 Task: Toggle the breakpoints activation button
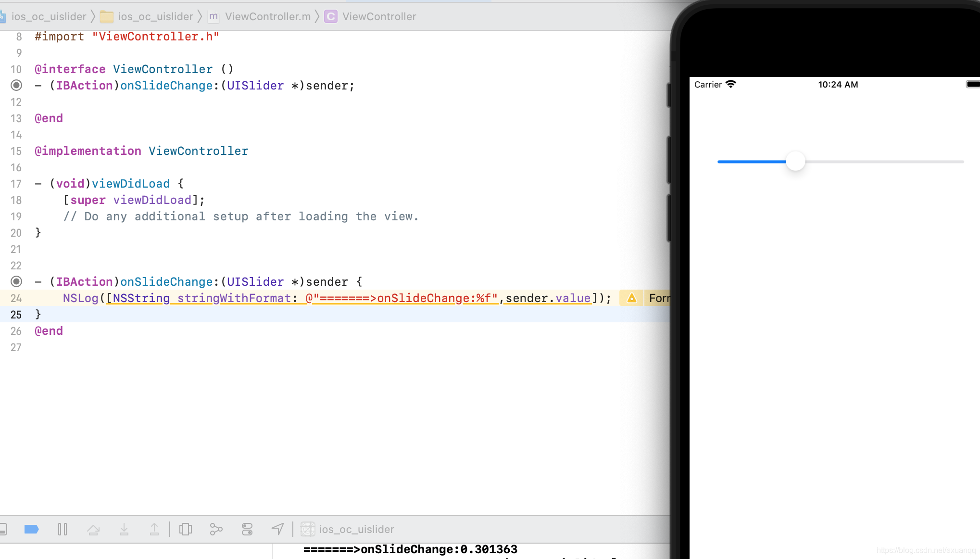[x=31, y=530]
